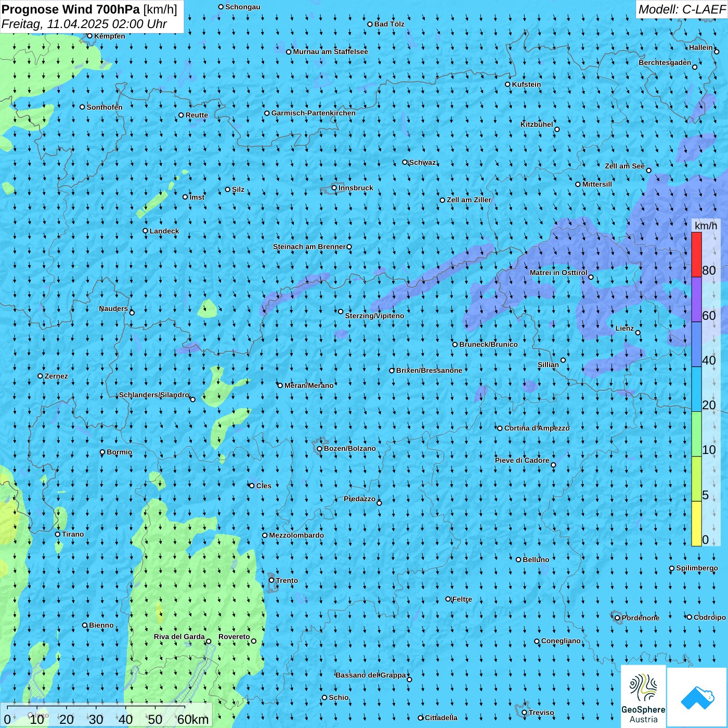
Task: Click the Zernez location marker
Action: click(41, 376)
